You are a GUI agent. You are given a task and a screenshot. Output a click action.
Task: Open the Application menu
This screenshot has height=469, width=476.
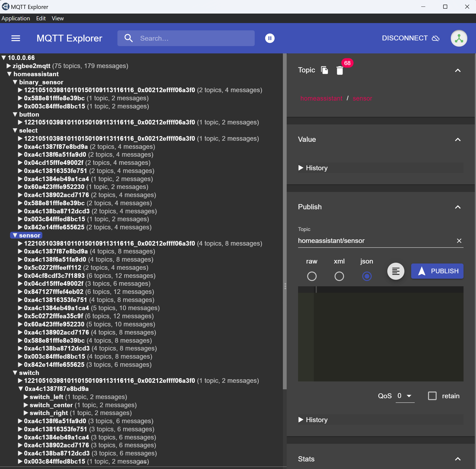16,18
